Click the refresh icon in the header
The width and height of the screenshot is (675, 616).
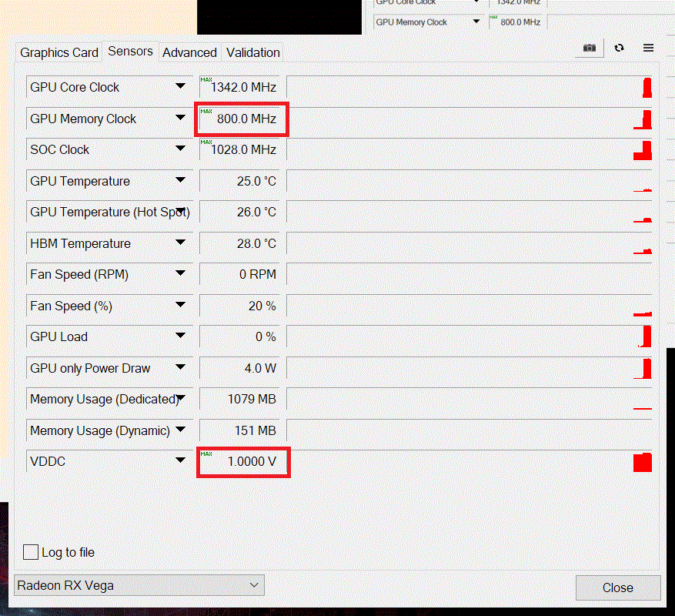[x=619, y=48]
